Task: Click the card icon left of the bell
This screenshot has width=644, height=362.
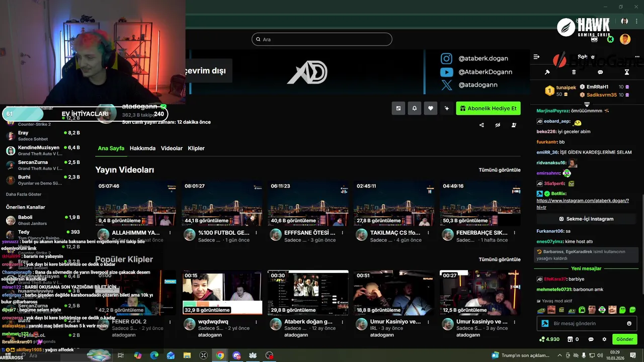Action: pos(398,108)
